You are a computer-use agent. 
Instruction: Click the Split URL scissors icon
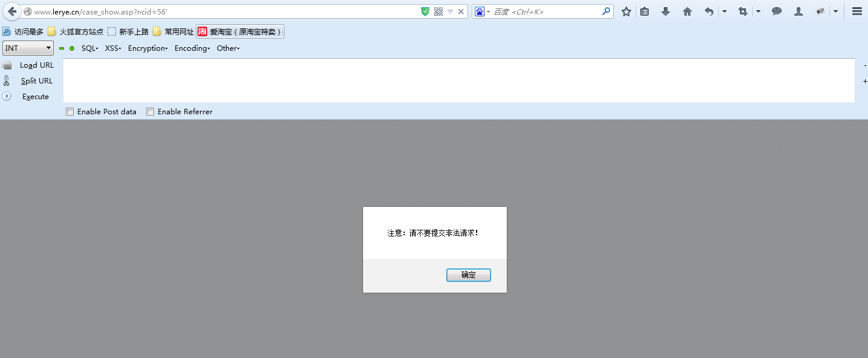[x=6, y=80]
